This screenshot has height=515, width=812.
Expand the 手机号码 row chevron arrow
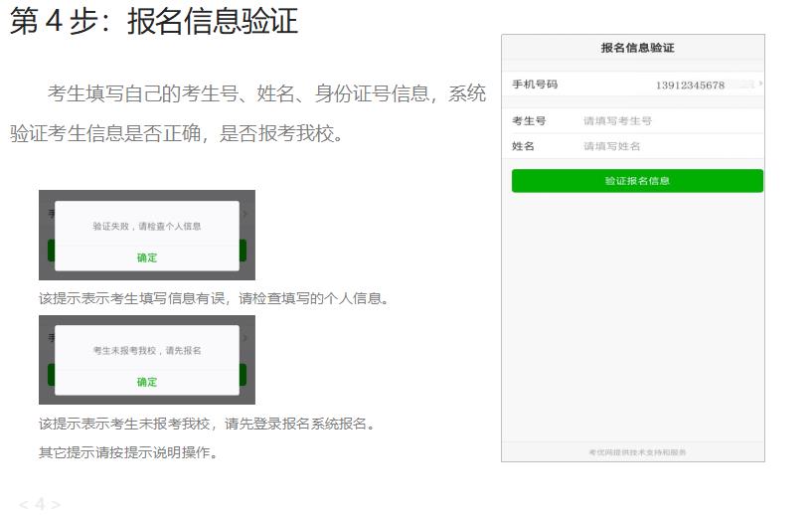pyautogui.click(x=760, y=85)
